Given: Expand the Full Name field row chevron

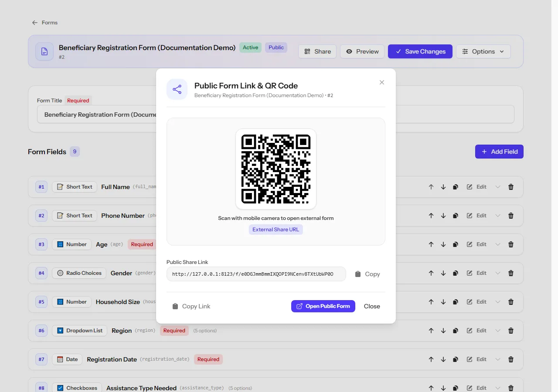Looking at the screenshot, I should (498, 187).
